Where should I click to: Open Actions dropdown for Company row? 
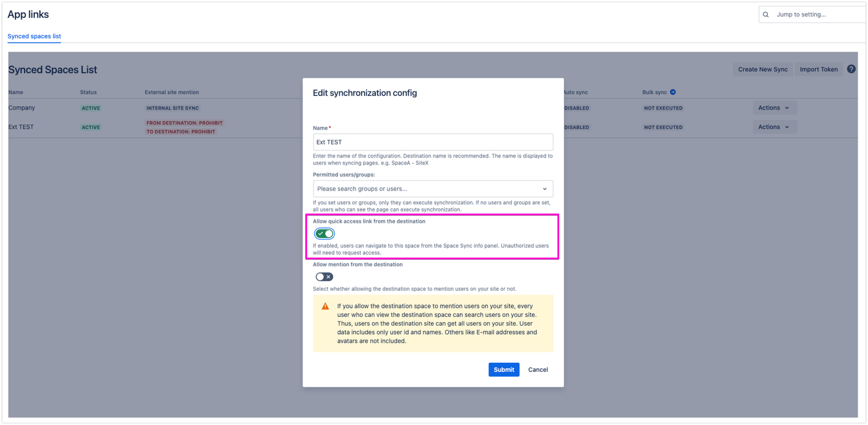774,108
